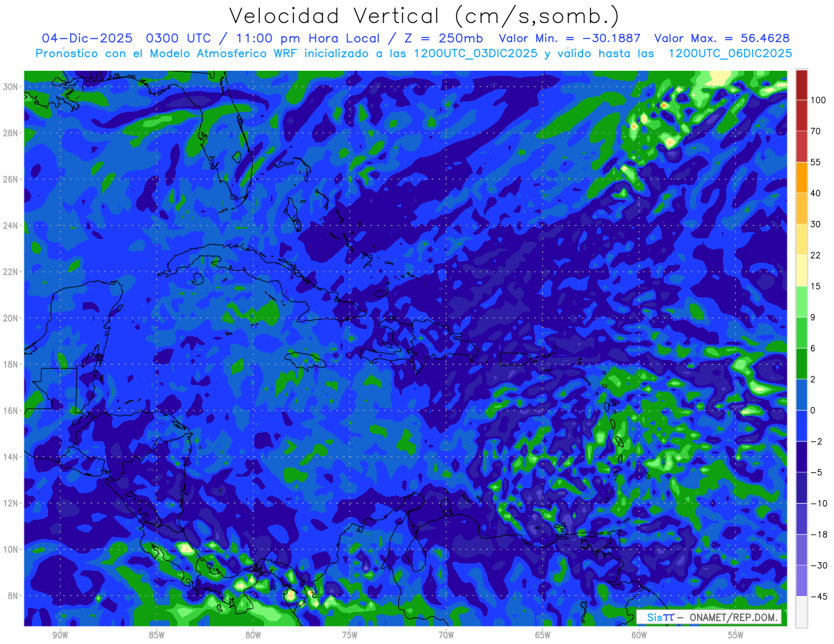Click the '16N' latitude label
Screen dimensions: 834x644
(10, 411)
